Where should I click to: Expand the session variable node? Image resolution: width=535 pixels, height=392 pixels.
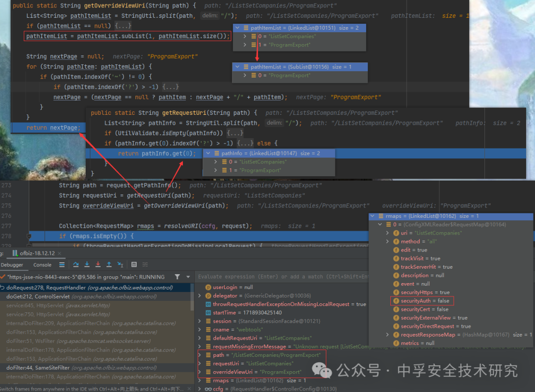click(x=200, y=321)
